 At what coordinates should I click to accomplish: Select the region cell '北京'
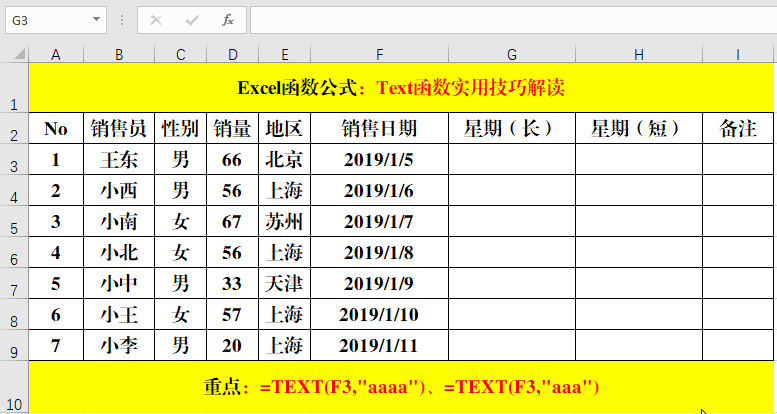284,159
